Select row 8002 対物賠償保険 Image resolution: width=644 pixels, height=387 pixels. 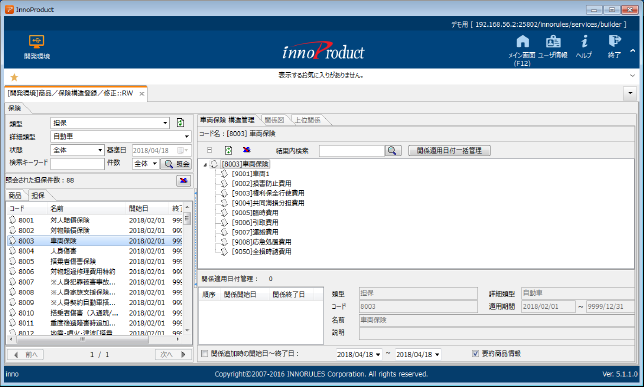pos(94,230)
